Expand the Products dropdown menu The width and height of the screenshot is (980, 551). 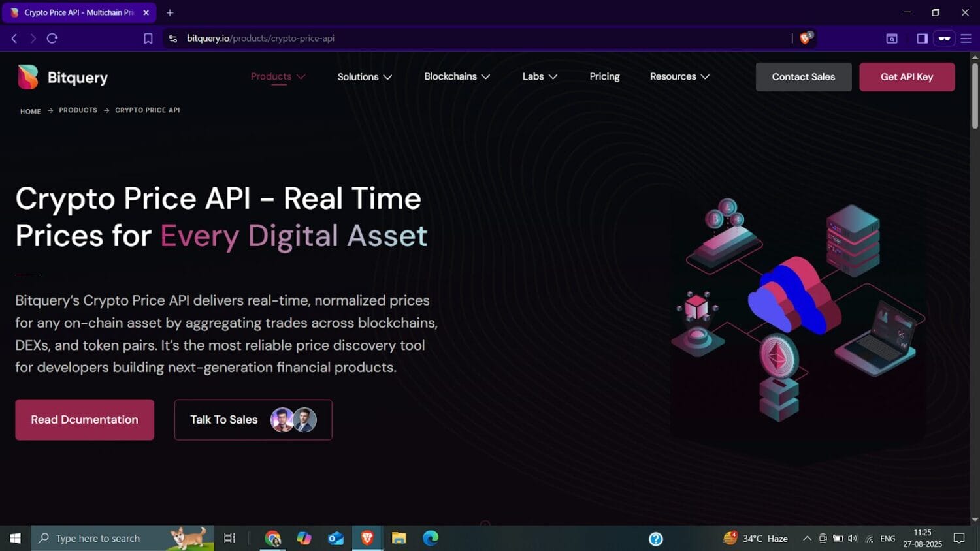[x=278, y=76]
